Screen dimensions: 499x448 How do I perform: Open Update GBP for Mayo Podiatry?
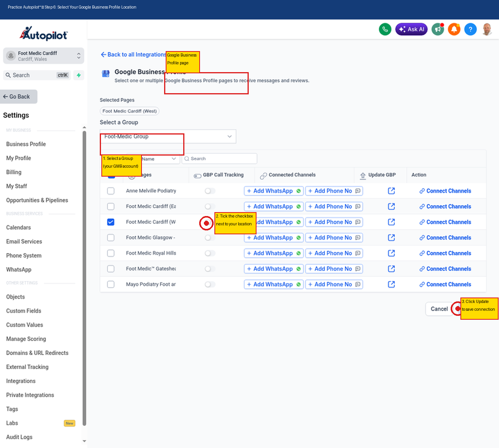tap(391, 284)
